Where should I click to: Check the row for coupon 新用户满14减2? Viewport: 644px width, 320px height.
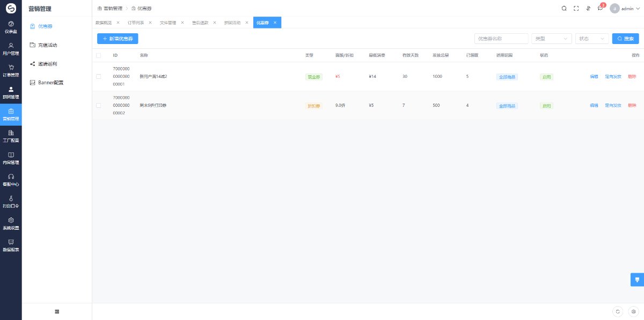tap(98, 77)
